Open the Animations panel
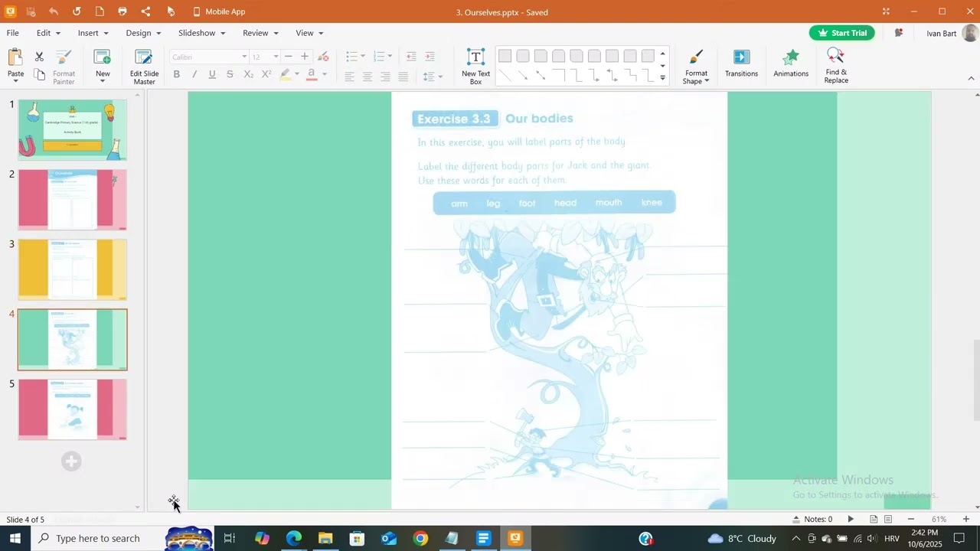The width and height of the screenshot is (980, 551). point(791,64)
